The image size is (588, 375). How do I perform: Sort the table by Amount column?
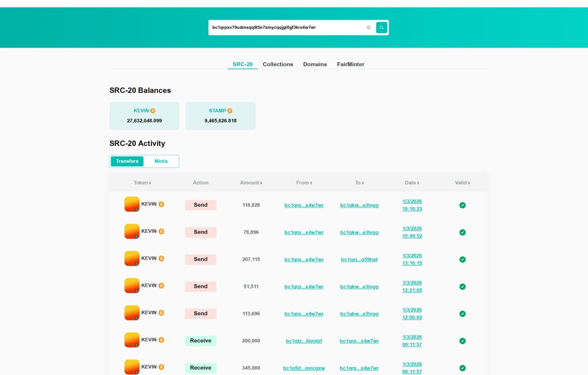(x=251, y=183)
